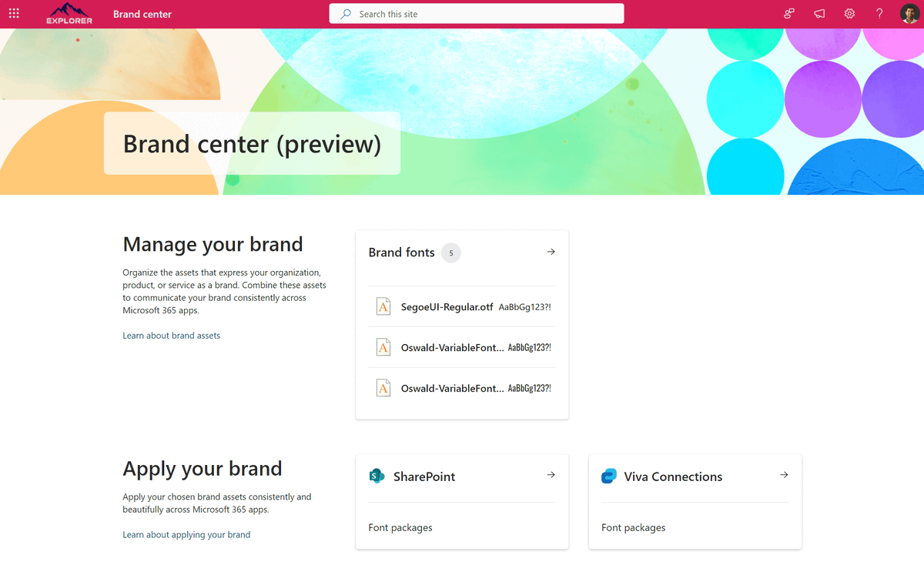Open the SharePoint card title
This screenshot has width=924, height=565.
point(424,476)
